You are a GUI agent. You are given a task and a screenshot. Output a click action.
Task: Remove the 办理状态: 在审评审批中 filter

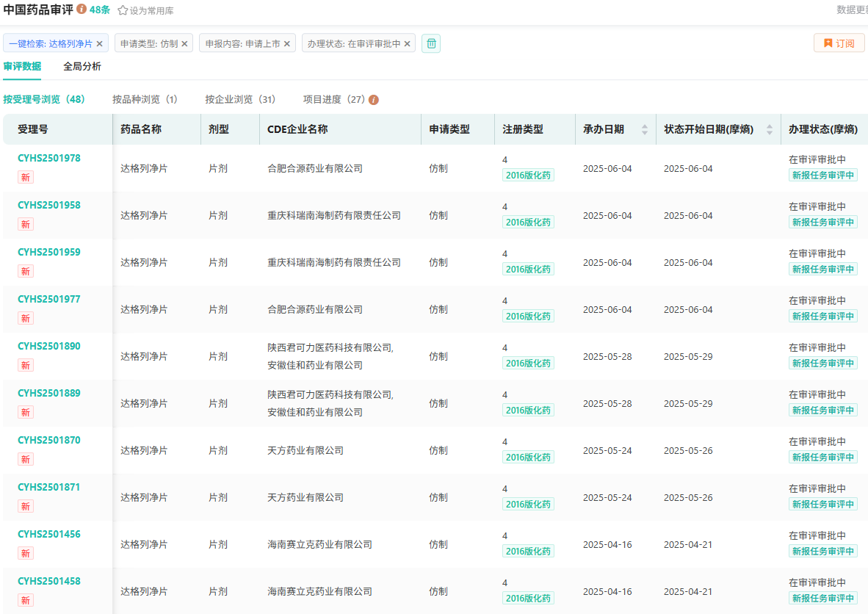tap(407, 43)
